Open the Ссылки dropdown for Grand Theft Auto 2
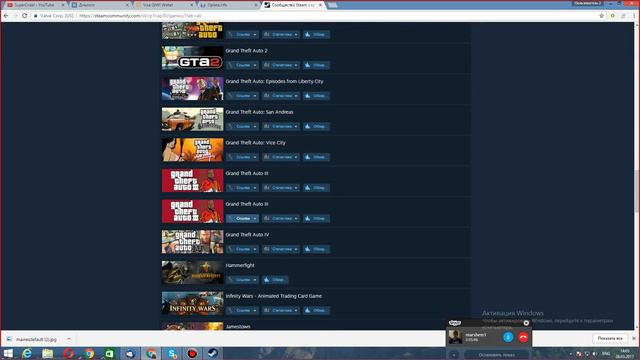640x360 pixels. pos(242,65)
